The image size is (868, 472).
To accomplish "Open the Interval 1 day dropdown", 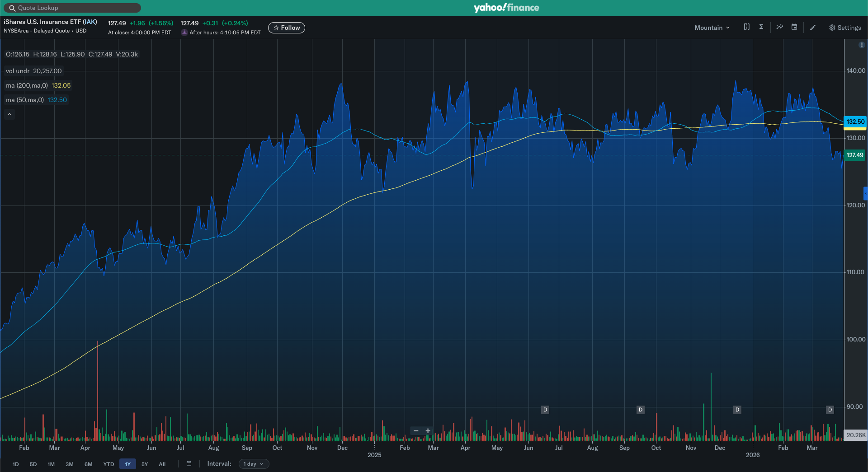I will point(254,464).
